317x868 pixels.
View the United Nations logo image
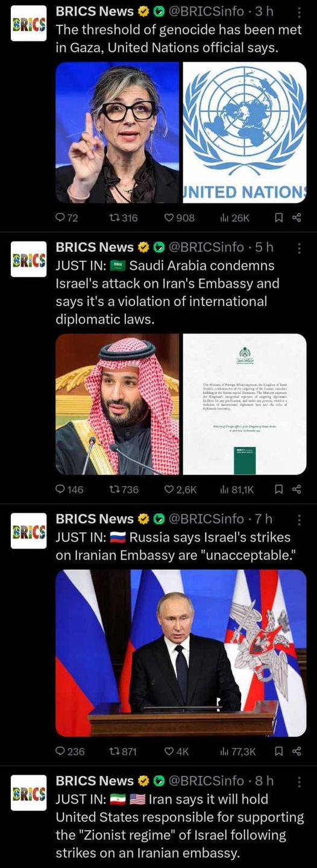coord(245,133)
